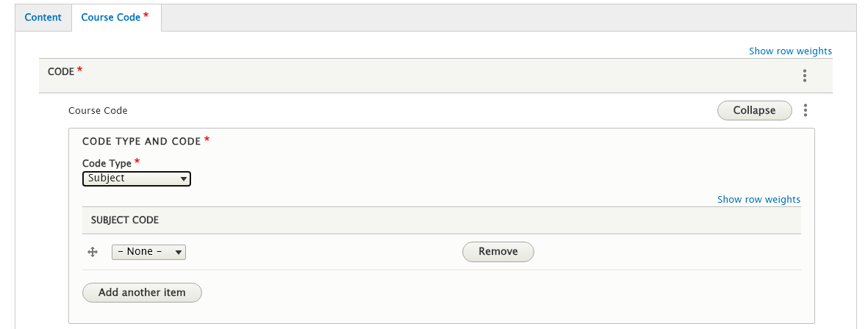Viewport: 868px width, 329px height.
Task: Open three-dot menu beside Collapse button
Action: coord(806,110)
